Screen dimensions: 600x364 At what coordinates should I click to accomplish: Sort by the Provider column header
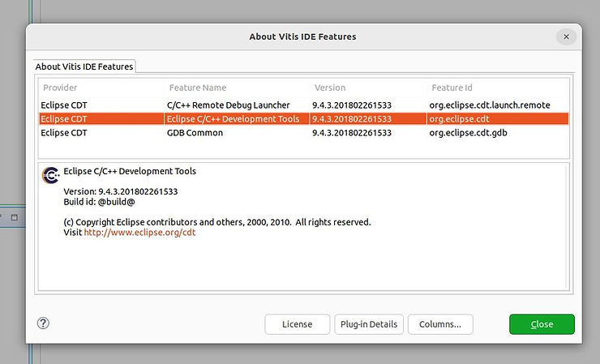[x=60, y=88]
